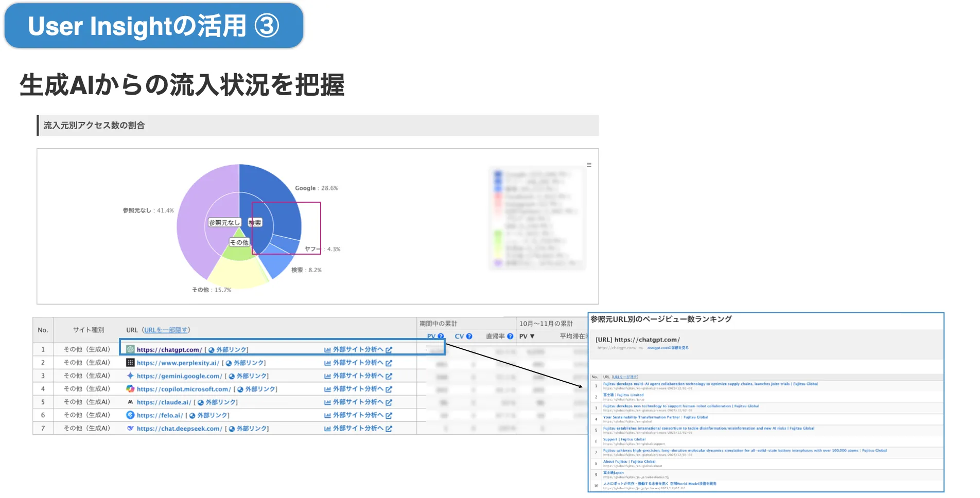Viewport: 980px width, 498px height.
Task: Open 'chatgpt.comの詳細を見る' link
Action: point(668,348)
